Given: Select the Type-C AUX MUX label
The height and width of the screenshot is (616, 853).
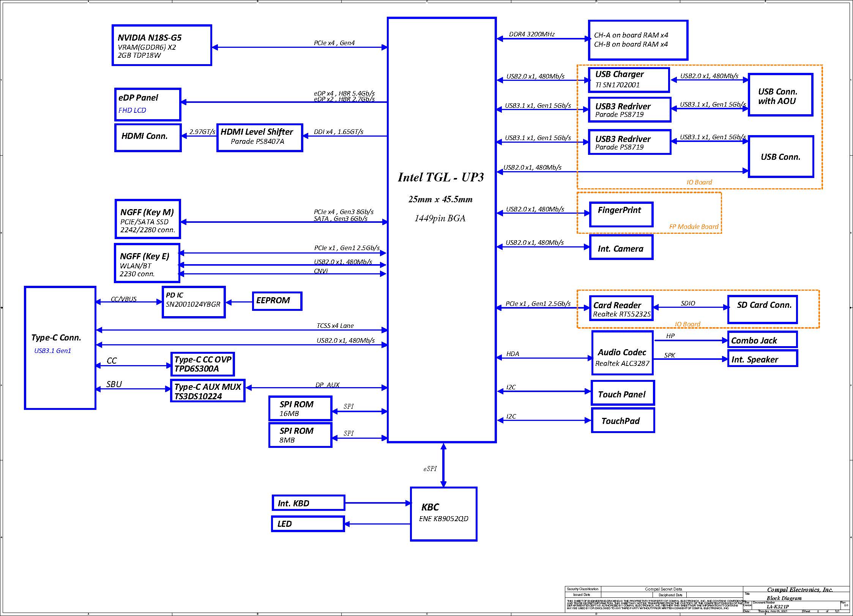Looking at the screenshot, I should [208, 387].
